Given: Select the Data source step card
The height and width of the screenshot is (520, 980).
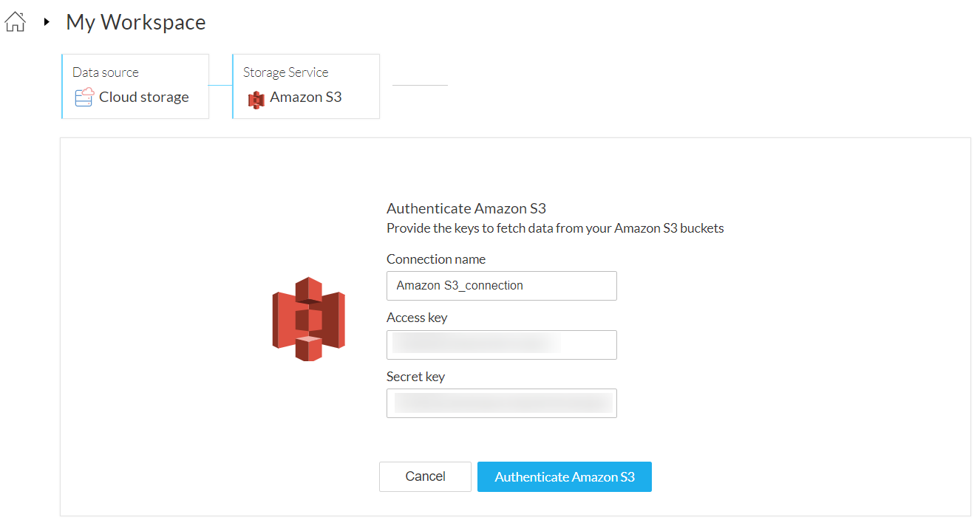Looking at the screenshot, I should click(x=135, y=86).
